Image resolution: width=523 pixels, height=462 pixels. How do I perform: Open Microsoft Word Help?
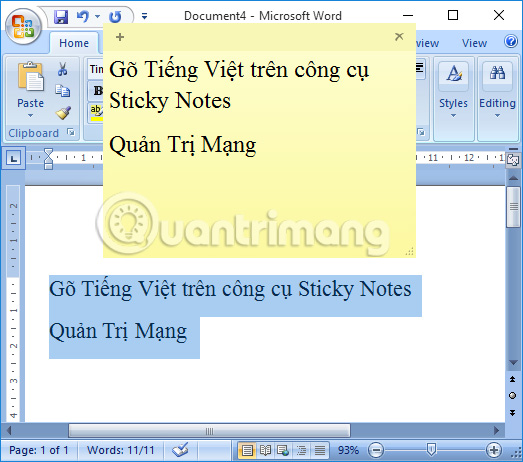(511, 42)
